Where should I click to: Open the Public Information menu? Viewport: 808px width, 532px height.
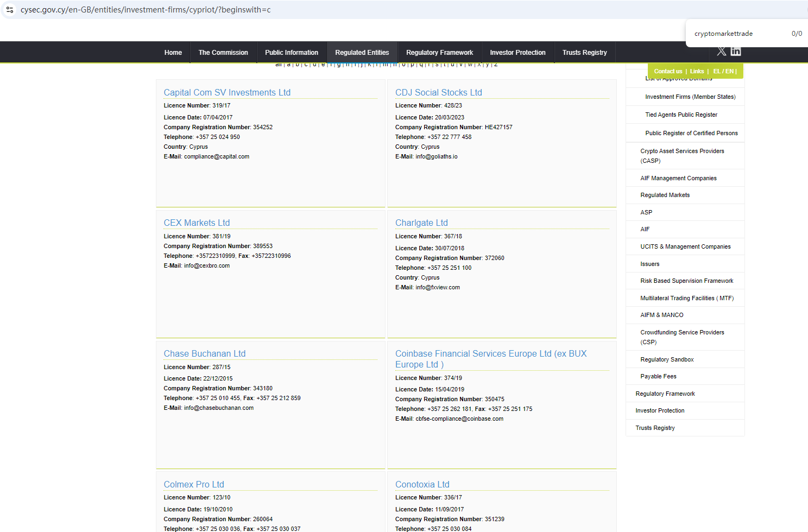[x=292, y=53]
